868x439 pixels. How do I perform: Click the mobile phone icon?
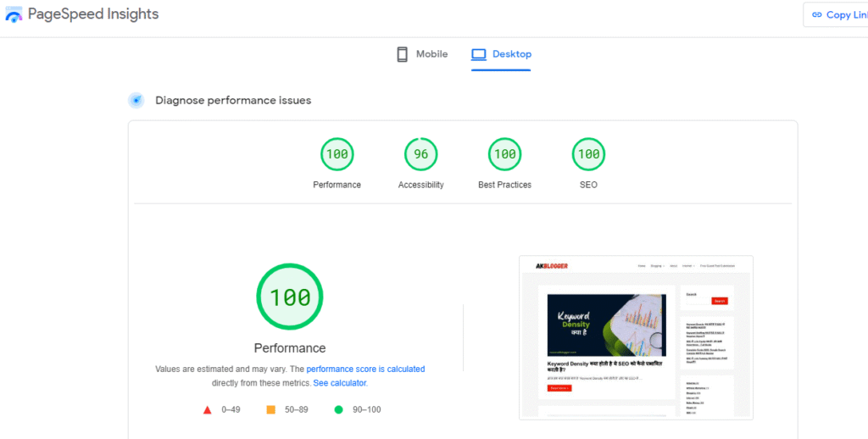pos(403,54)
